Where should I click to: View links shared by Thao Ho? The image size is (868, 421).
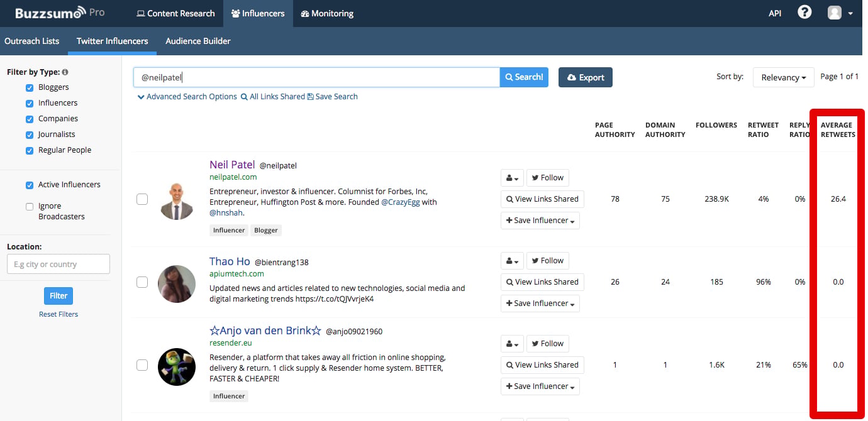[x=542, y=282]
